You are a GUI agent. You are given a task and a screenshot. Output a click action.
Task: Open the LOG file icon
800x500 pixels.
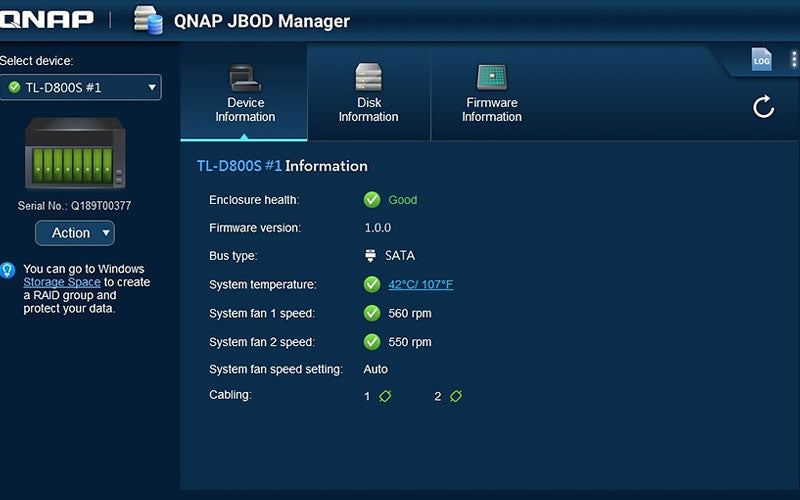pos(762,60)
